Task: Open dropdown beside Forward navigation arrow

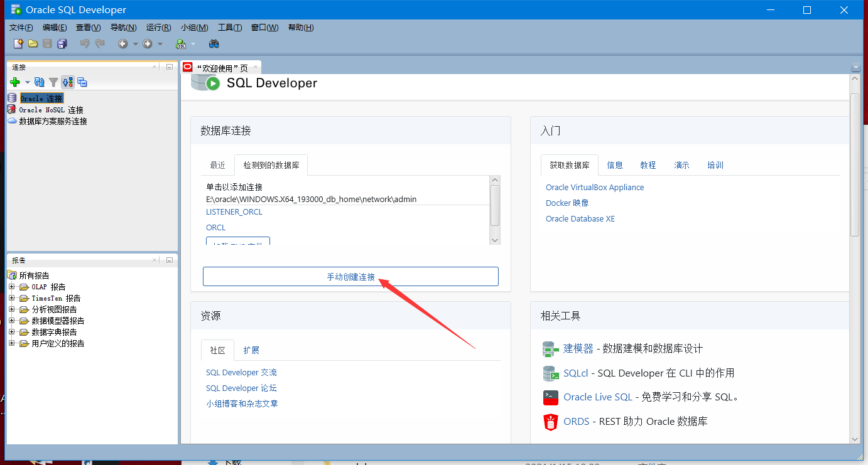Action: 160,44
